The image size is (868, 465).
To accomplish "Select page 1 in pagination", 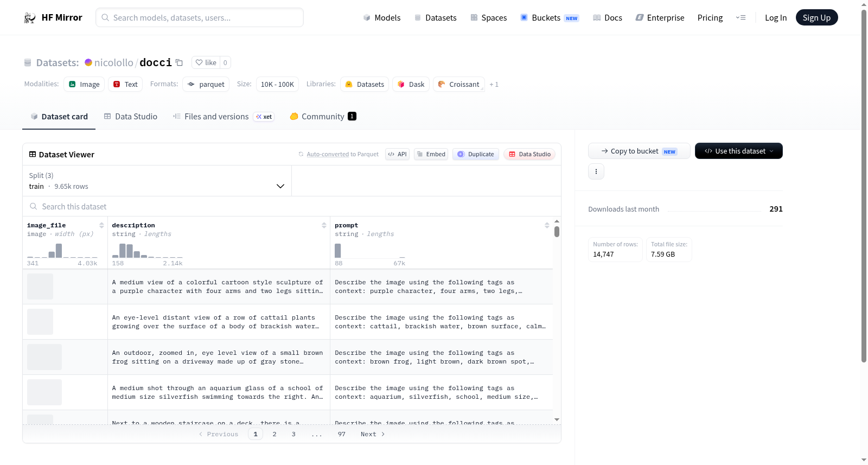I will [x=256, y=434].
